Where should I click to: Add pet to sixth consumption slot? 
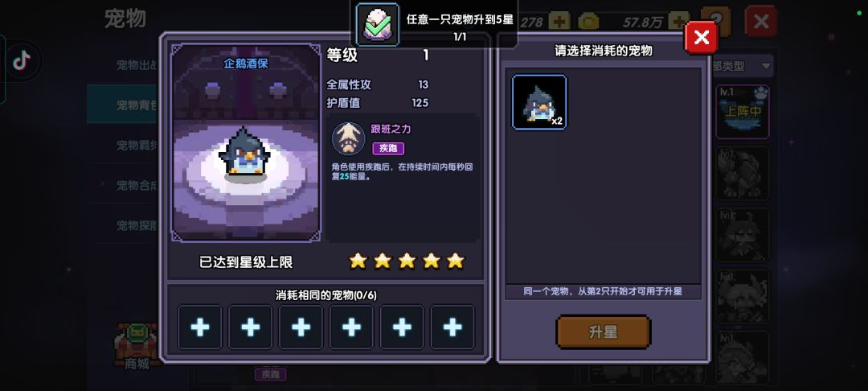452,327
